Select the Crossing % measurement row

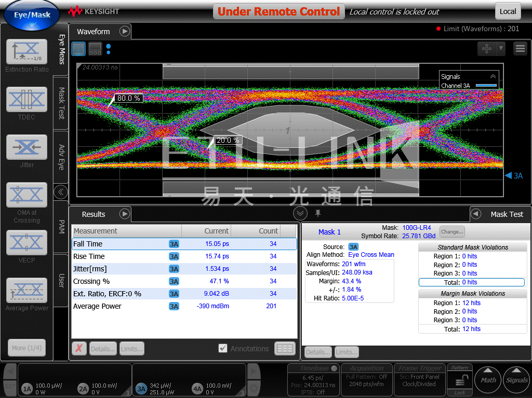pyautogui.click(x=184, y=281)
